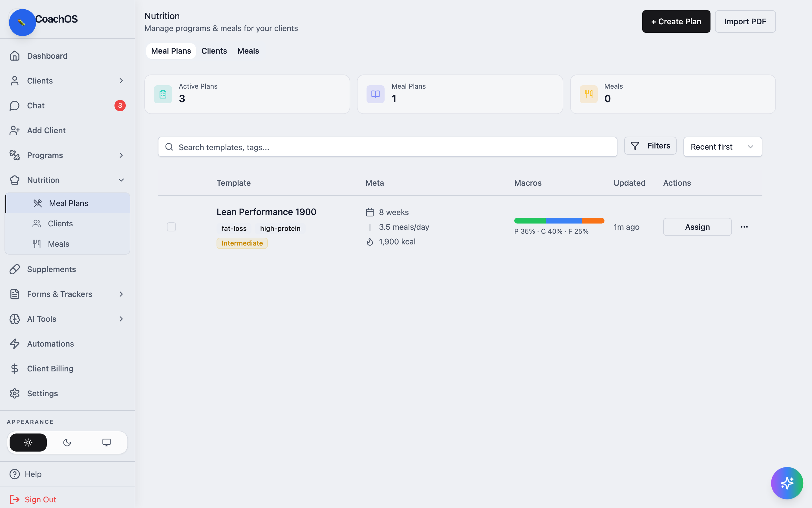Click the Updated column header
The width and height of the screenshot is (812, 508).
pyautogui.click(x=630, y=183)
